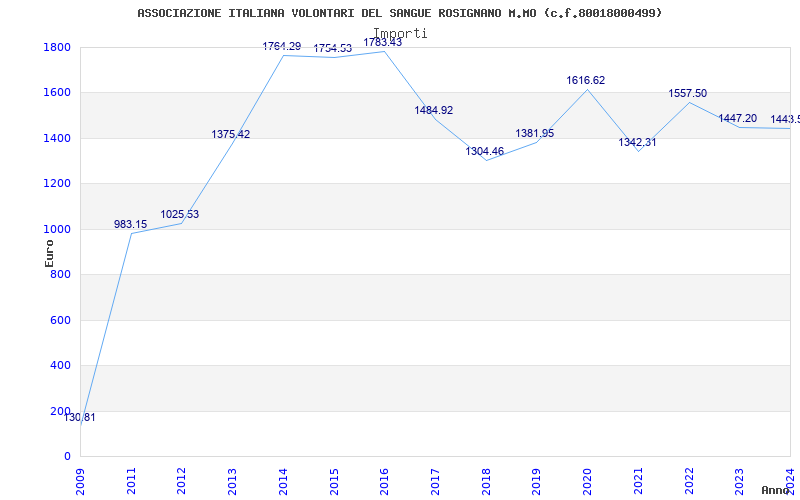Select the 1754.53 data label
The height and width of the screenshot is (500, 800).
coord(333,48)
